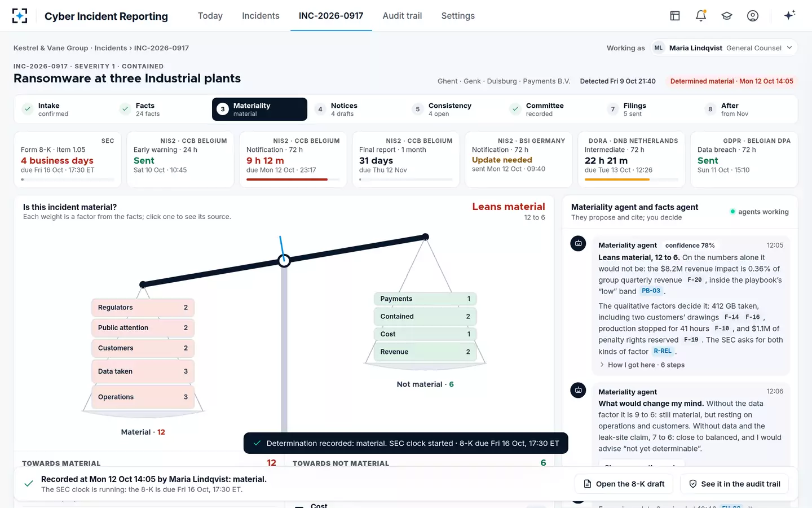Open the SEC Form 8-K Item 1.05 deadline card
812x508 pixels.
point(68,159)
